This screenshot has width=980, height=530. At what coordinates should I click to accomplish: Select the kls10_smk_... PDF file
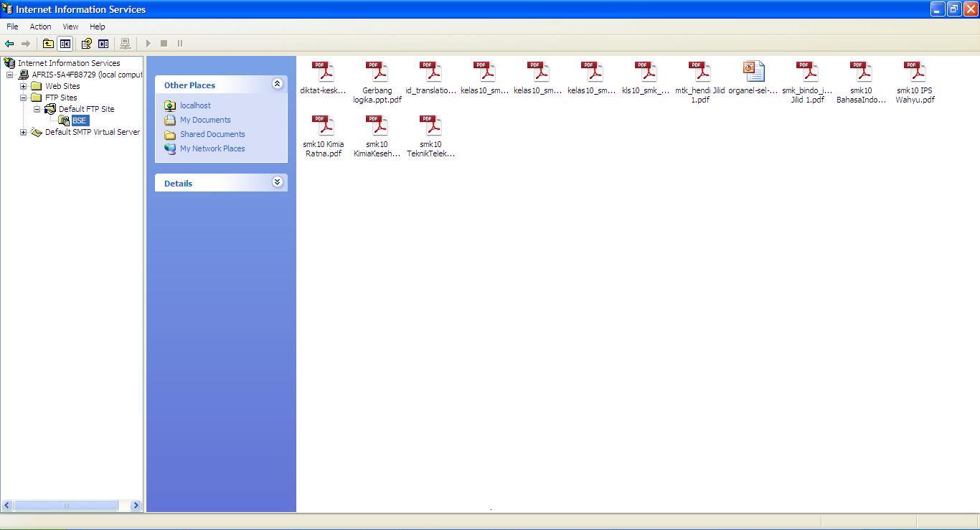[646, 77]
